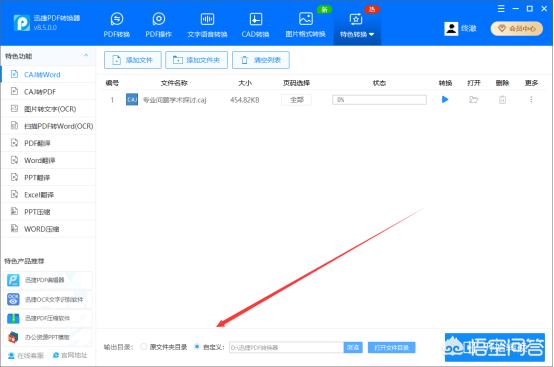The height and width of the screenshot is (367, 554).
Task: Click the custom output path field
Action: pyautogui.click(x=286, y=348)
